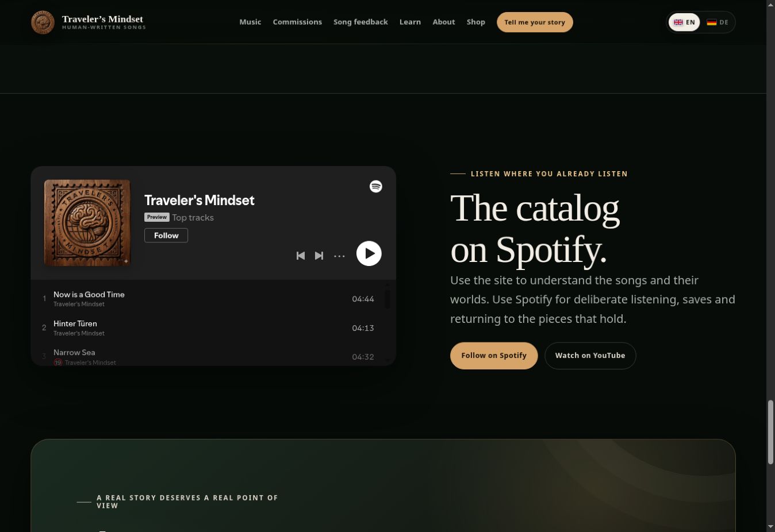Follow Traveler's Mindset in Spotify embed
Viewport: 775px width, 532px height.
pyautogui.click(x=166, y=236)
